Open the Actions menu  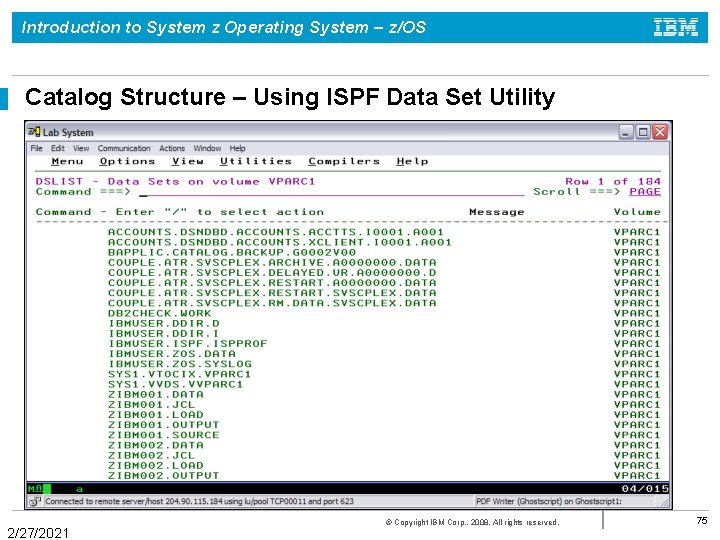pos(172,148)
